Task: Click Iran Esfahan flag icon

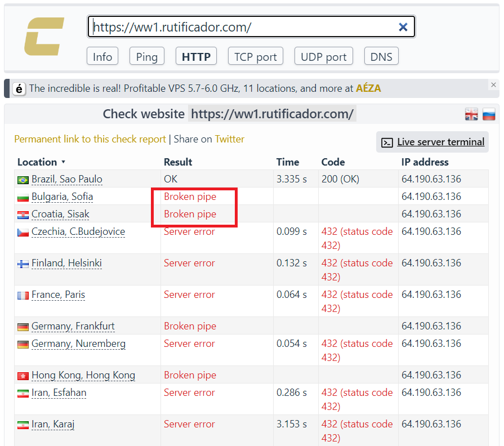Action: click(23, 393)
